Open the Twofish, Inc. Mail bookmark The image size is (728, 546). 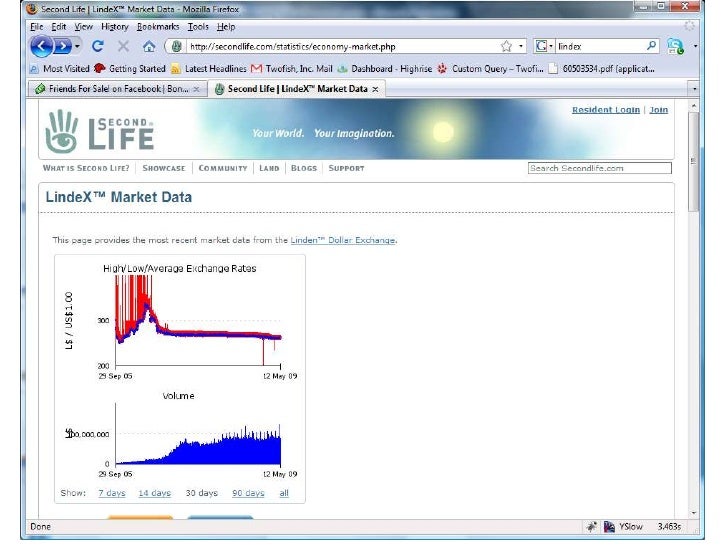pos(292,69)
